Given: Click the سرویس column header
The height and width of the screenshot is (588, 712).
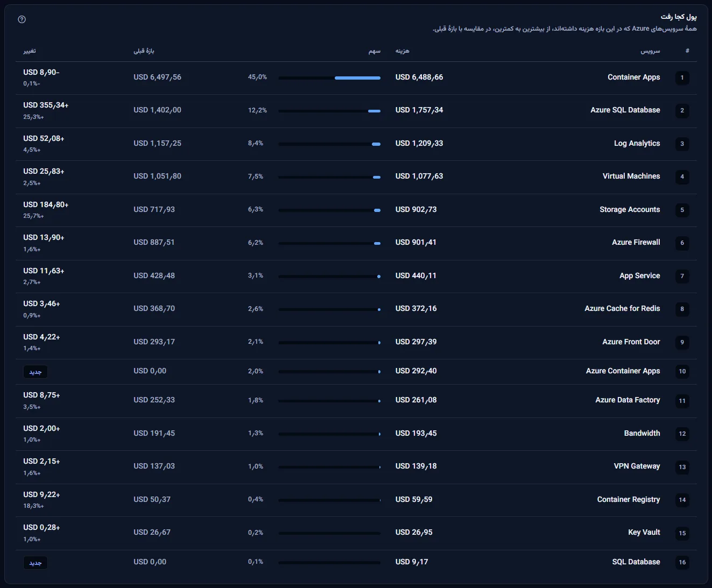Looking at the screenshot, I should (650, 51).
